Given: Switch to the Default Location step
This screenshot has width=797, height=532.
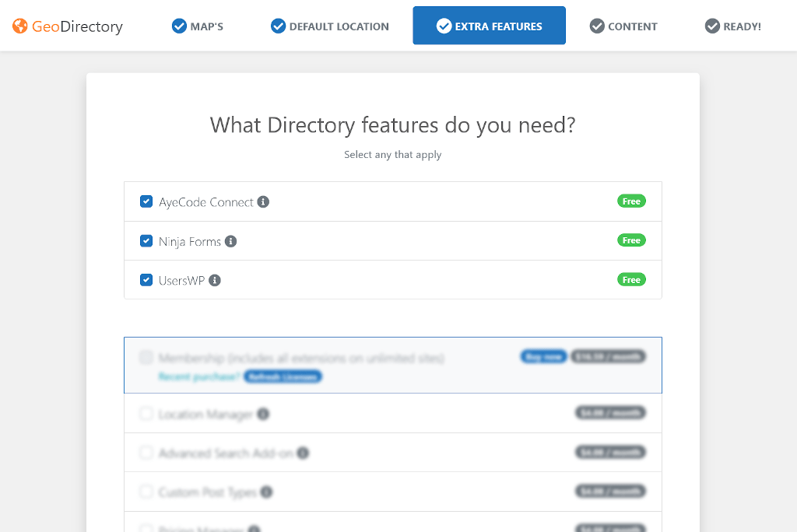Looking at the screenshot, I should point(330,26).
